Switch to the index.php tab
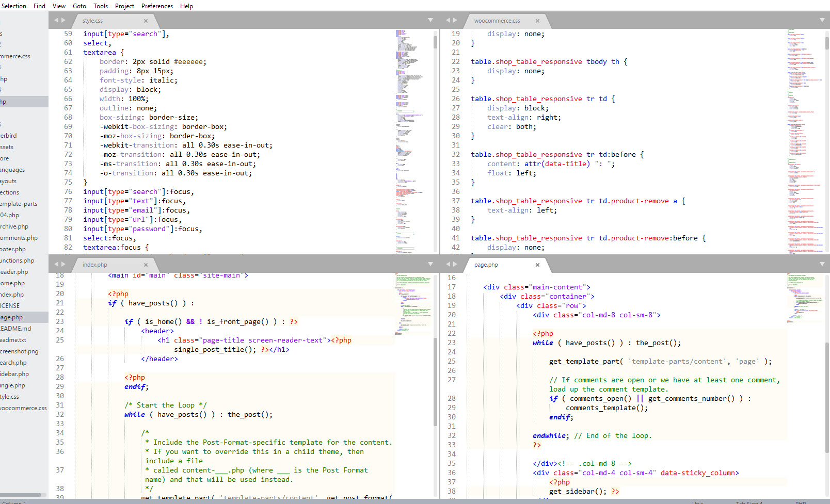Viewport: 830px width, 504px height. (x=94, y=265)
